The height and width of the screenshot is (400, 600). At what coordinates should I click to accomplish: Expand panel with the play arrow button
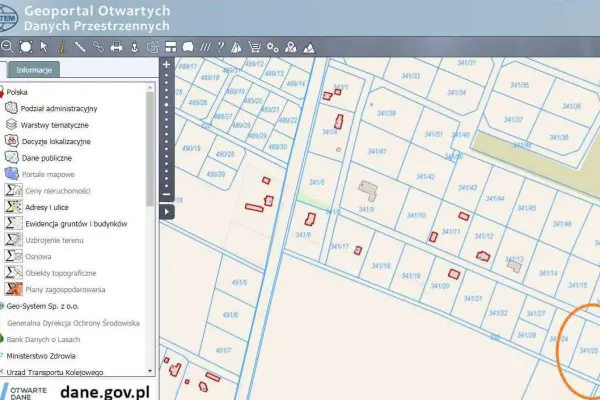(x=167, y=212)
